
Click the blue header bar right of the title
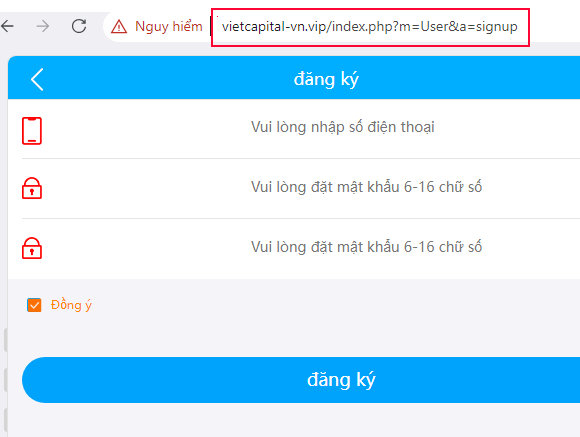click(470, 78)
